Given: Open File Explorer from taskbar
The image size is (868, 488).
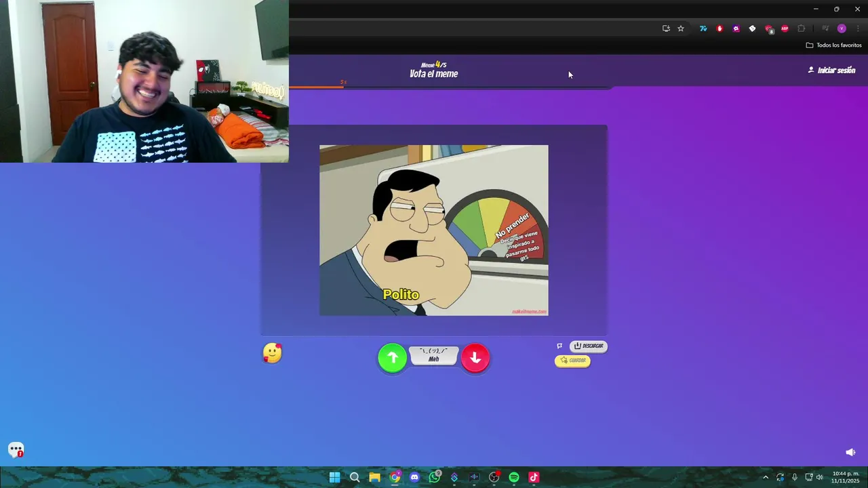Looking at the screenshot, I should (374, 477).
